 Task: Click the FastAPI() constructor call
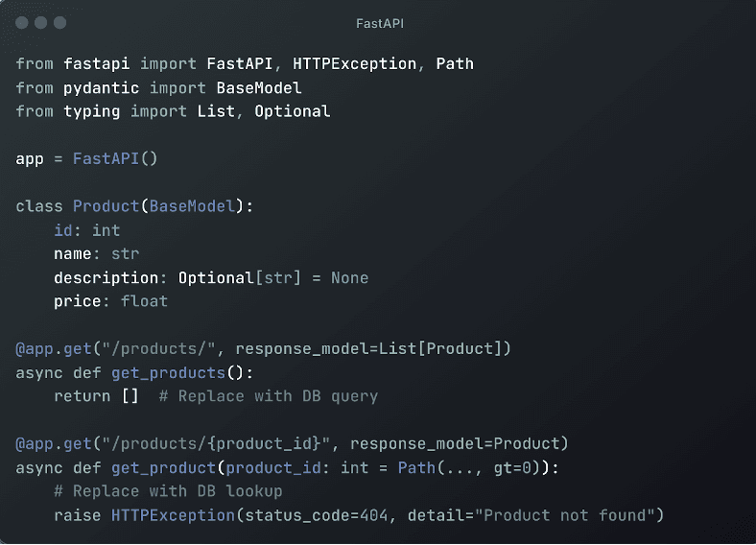[115, 158]
